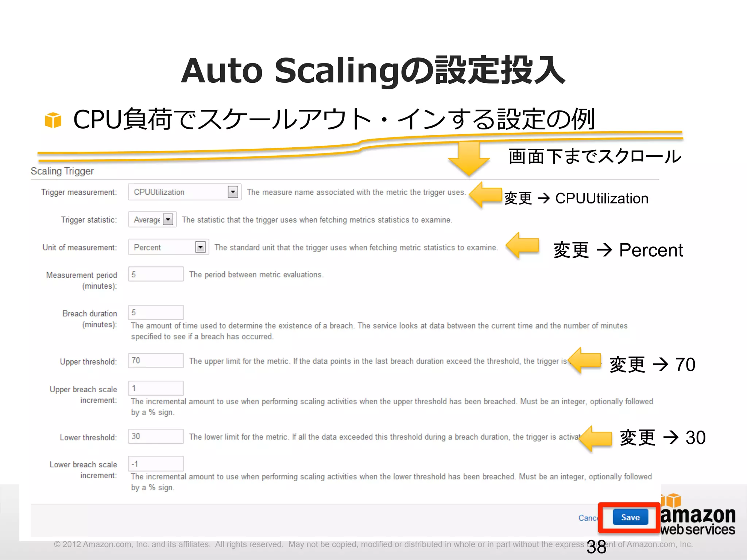
Task: Open the Trigger statistic Average dropdown
Action: coord(152,219)
